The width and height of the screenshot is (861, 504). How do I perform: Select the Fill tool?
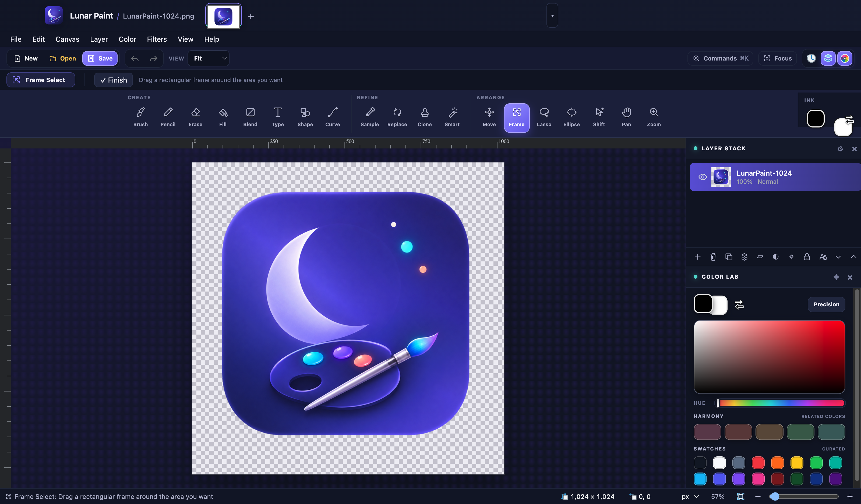click(223, 118)
